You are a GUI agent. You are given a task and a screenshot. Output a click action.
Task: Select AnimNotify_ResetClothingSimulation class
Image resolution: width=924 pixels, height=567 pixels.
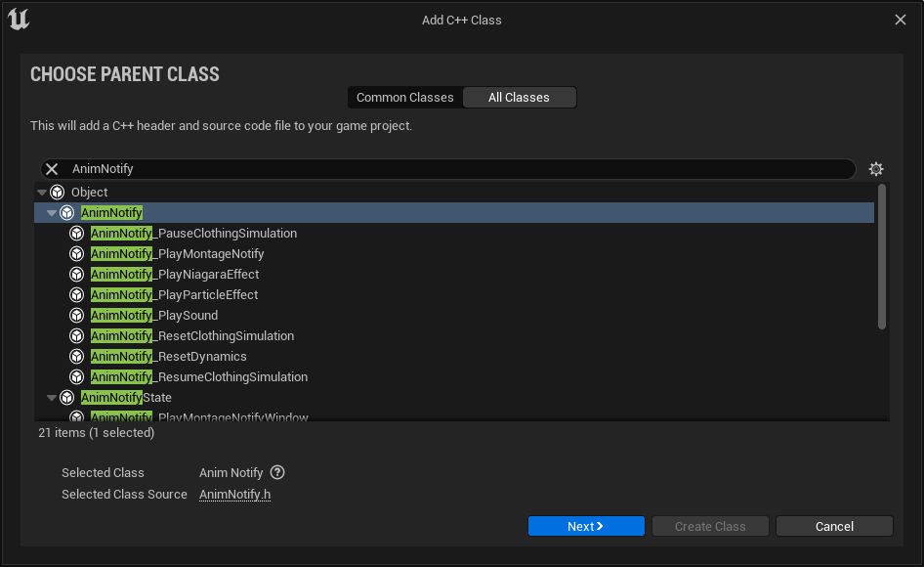(x=454, y=336)
